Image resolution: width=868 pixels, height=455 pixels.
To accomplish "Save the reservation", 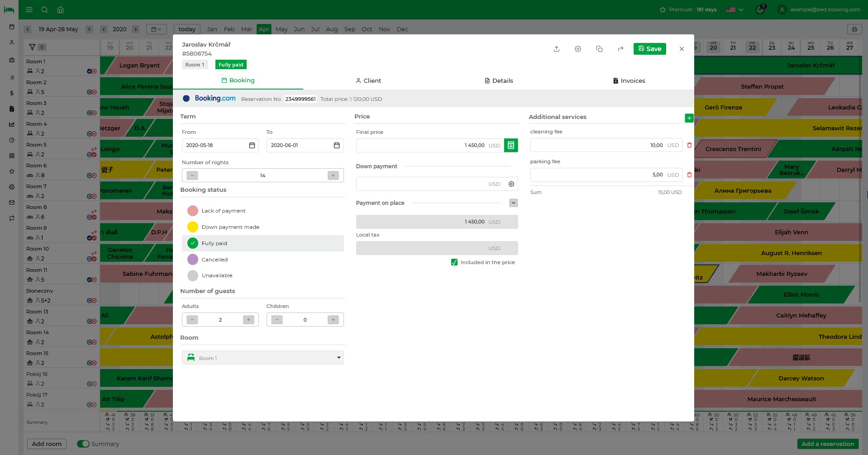I will click(x=650, y=49).
